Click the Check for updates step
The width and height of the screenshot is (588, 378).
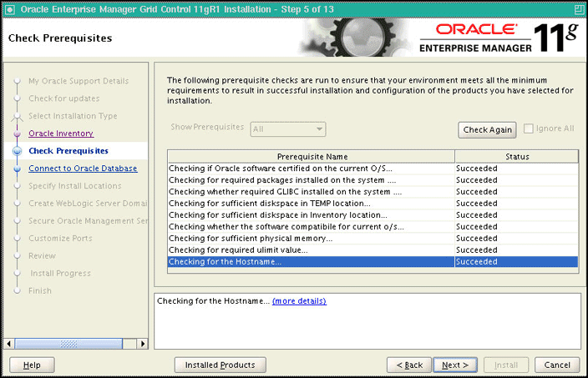pos(64,98)
